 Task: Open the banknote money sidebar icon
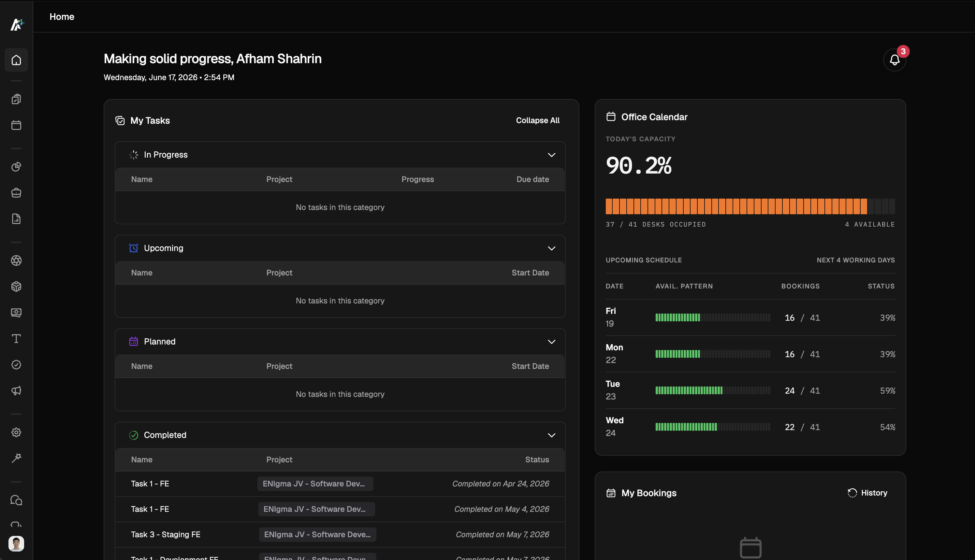16,313
